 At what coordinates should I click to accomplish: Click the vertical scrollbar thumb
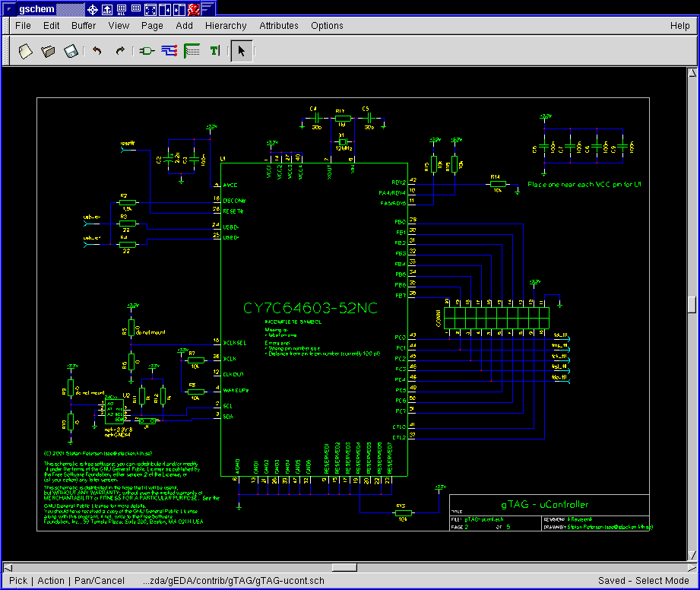(x=692, y=305)
